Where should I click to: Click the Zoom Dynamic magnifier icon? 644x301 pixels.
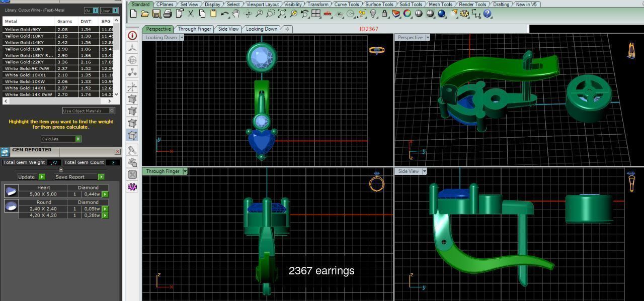(260, 14)
